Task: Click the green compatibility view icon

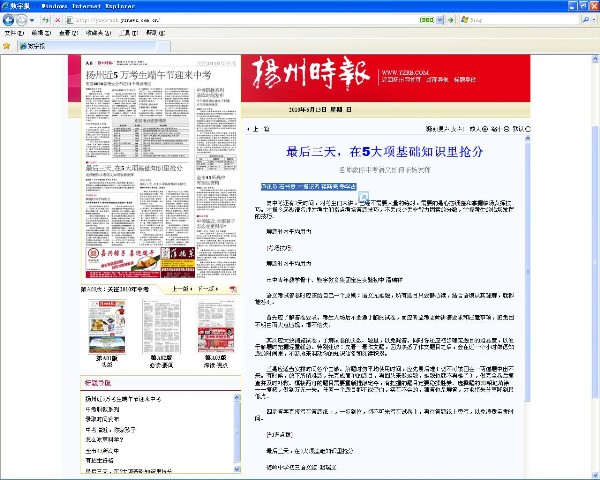Action: [x=427, y=20]
